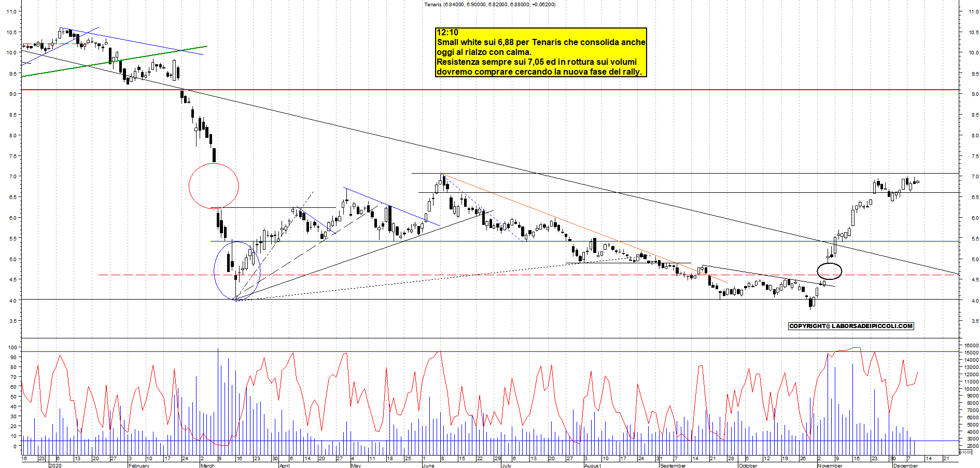
Task: Click the blue ellipse around March low candles
Action: pyautogui.click(x=237, y=271)
